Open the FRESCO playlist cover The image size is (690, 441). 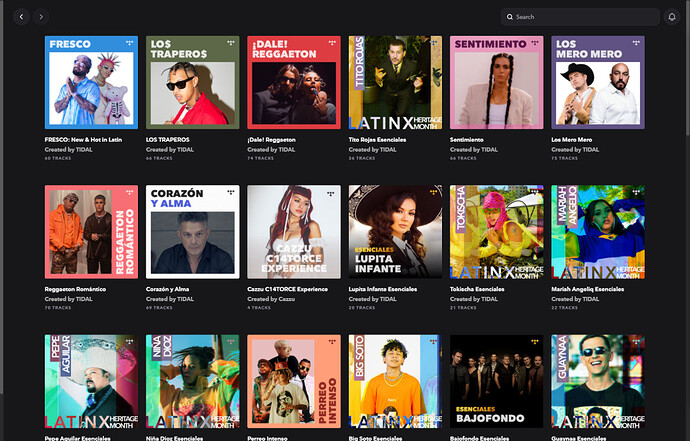click(91, 82)
